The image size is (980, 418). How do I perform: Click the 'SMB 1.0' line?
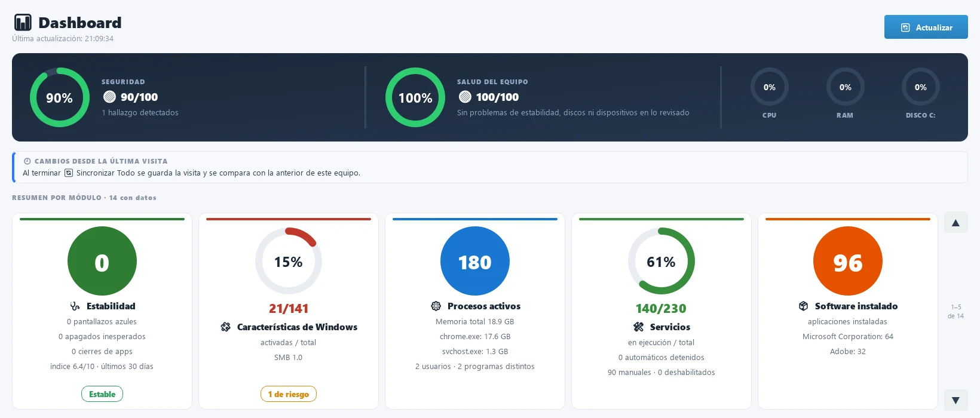289,358
